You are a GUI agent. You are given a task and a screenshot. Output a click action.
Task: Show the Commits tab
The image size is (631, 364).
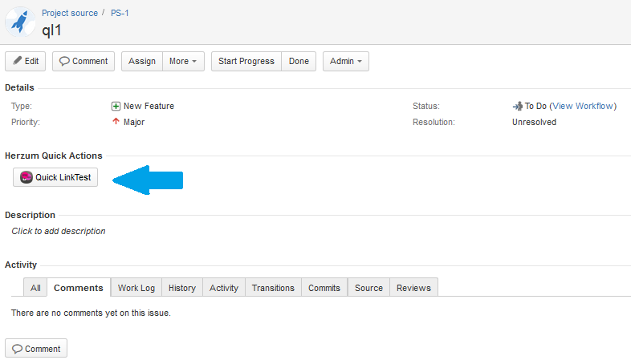[324, 288]
